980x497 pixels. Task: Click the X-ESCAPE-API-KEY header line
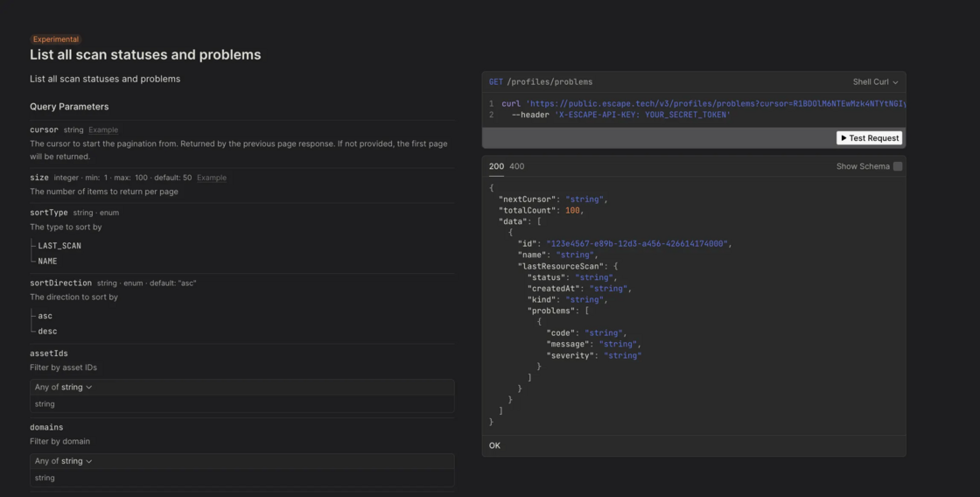pos(621,115)
